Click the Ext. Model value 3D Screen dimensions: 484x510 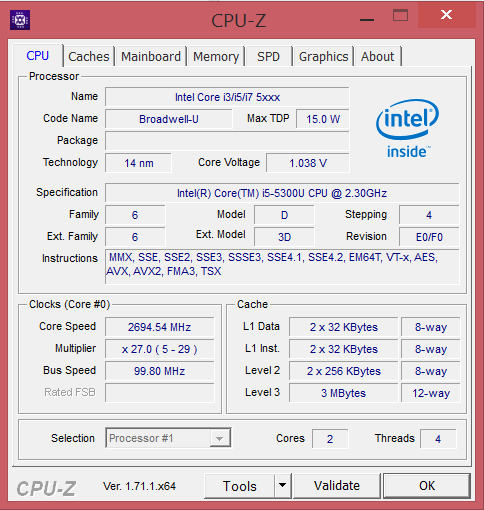click(x=284, y=237)
